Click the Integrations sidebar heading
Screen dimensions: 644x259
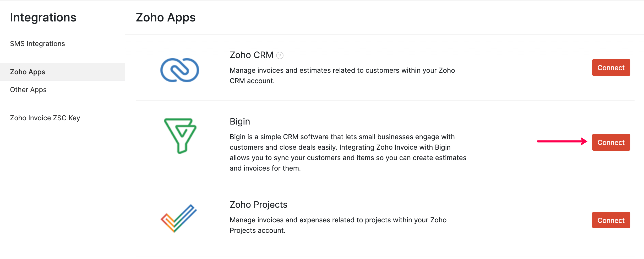43,18
